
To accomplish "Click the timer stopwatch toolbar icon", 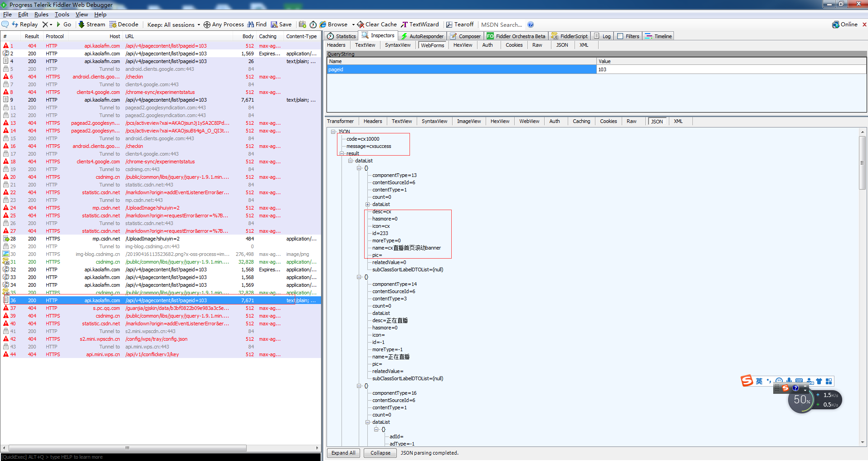I will (x=313, y=25).
